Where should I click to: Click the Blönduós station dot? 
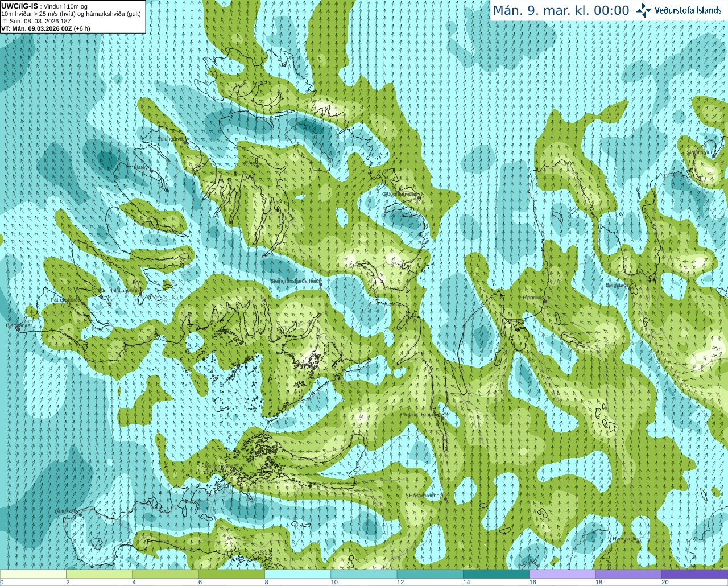545,301
